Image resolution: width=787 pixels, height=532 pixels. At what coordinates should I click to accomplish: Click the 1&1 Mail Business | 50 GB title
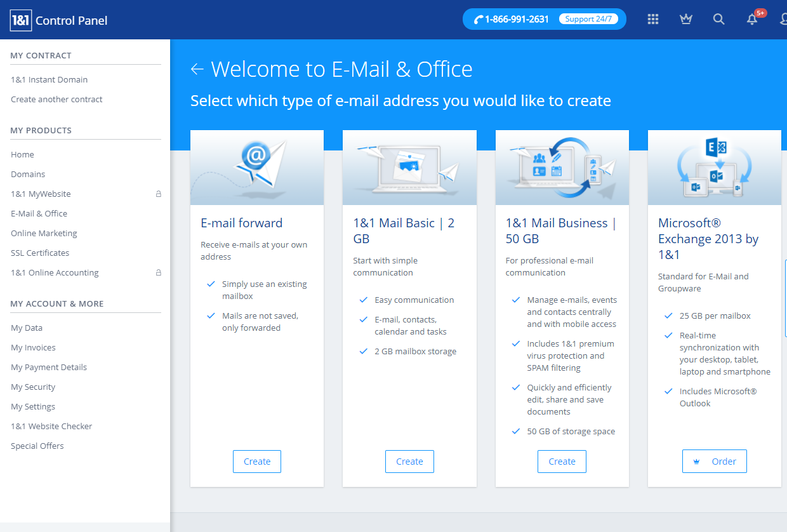click(x=561, y=231)
